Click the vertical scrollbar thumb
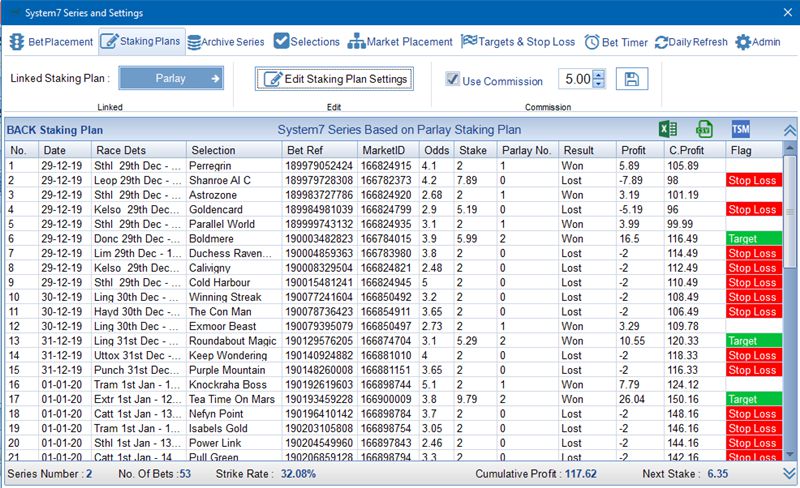Viewport: 800px width, 488px height. [x=789, y=212]
